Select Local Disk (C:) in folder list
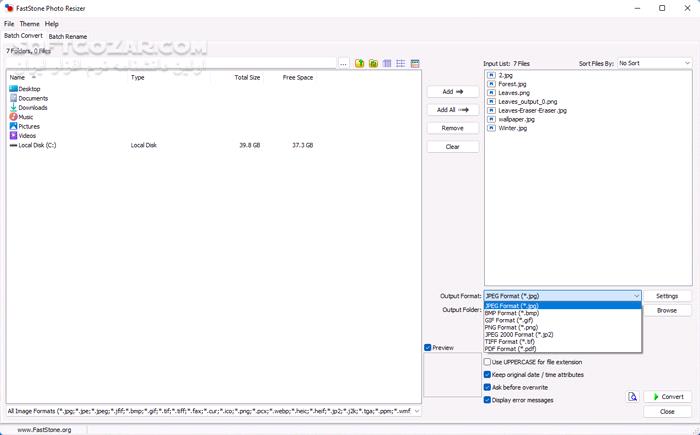Viewport: 700px width, 435px height. [37, 145]
